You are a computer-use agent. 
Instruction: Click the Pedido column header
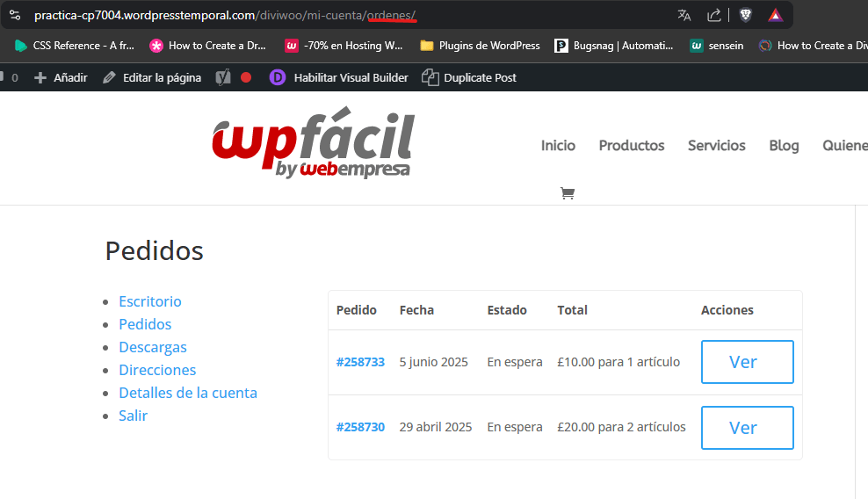click(x=357, y=310)
